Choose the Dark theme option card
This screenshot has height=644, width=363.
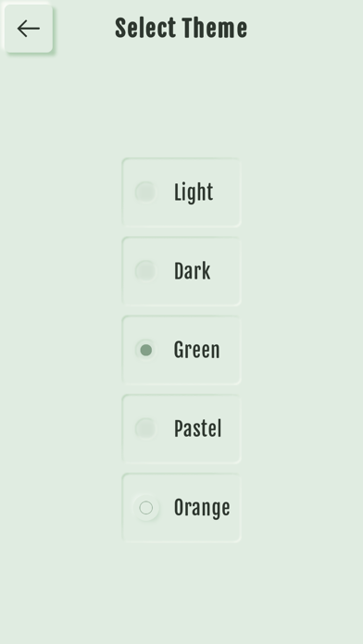click(x=181, y=271)
